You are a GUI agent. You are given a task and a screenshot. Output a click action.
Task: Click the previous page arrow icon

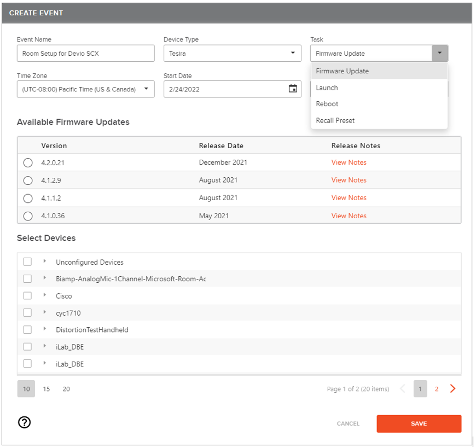click(403, 389)
